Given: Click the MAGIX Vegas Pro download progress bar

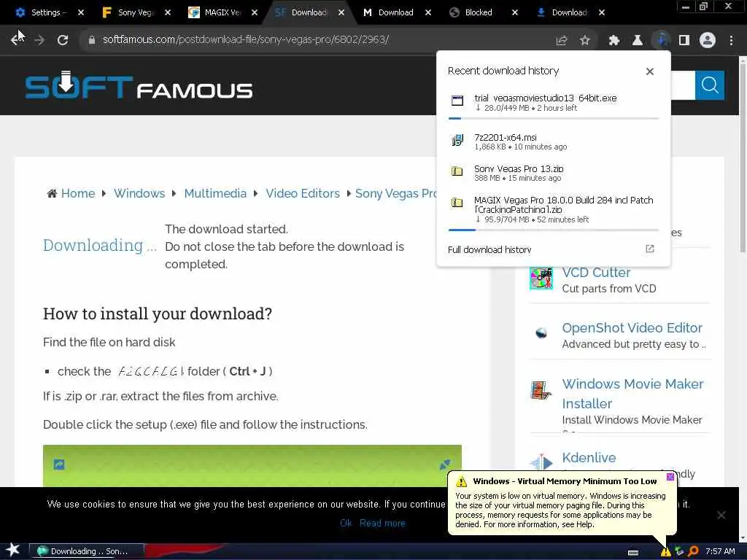Looking at the screenshot, I should tap(553, 230).
